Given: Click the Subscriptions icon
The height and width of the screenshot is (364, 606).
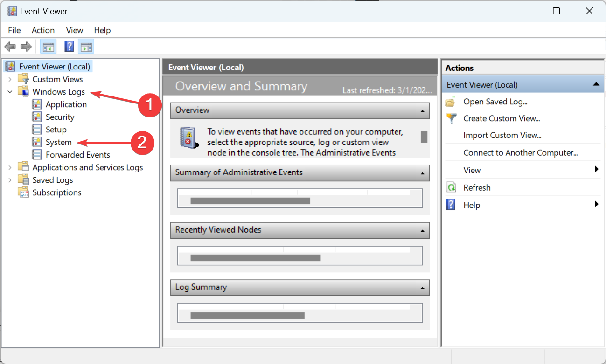Looking at the screenshot, I should point(23,192).
